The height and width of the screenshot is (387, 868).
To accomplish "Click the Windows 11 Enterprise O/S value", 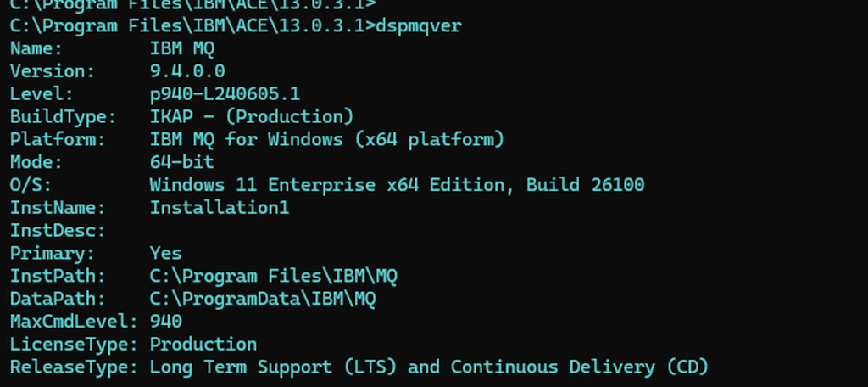I will pyautogui.click(x=397, y=185).
